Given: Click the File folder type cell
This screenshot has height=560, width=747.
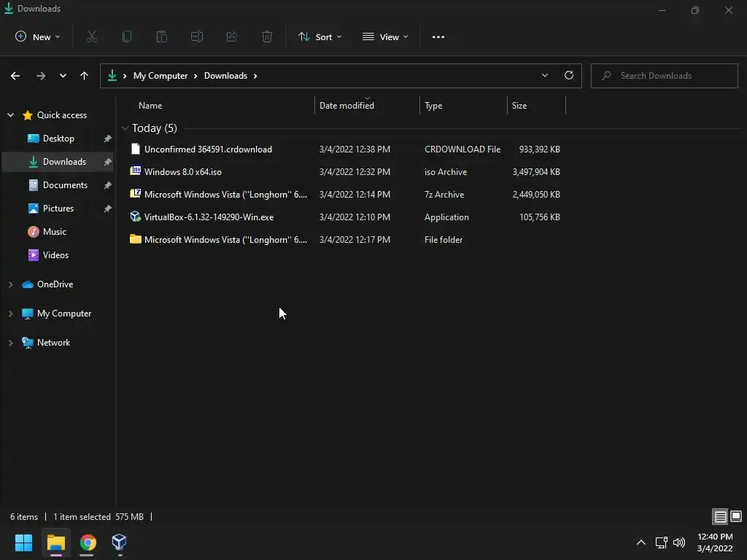Looking at the screenshot, I should [444, 239].
